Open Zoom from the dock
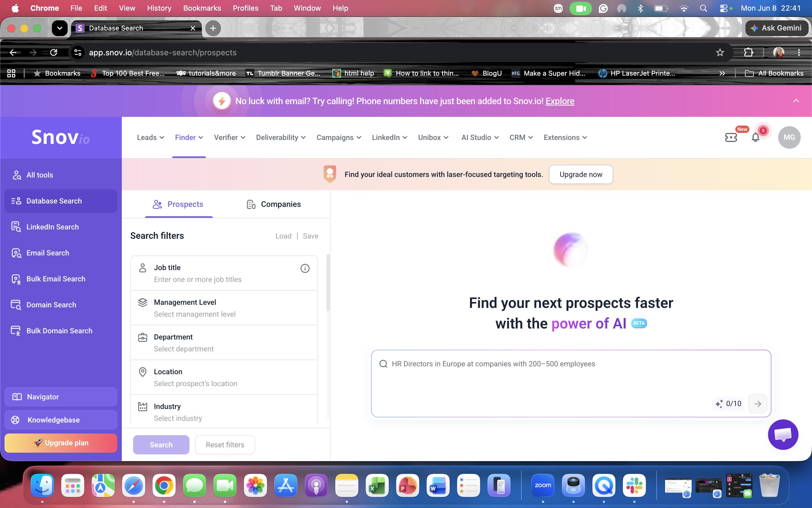 click(542, 485)
